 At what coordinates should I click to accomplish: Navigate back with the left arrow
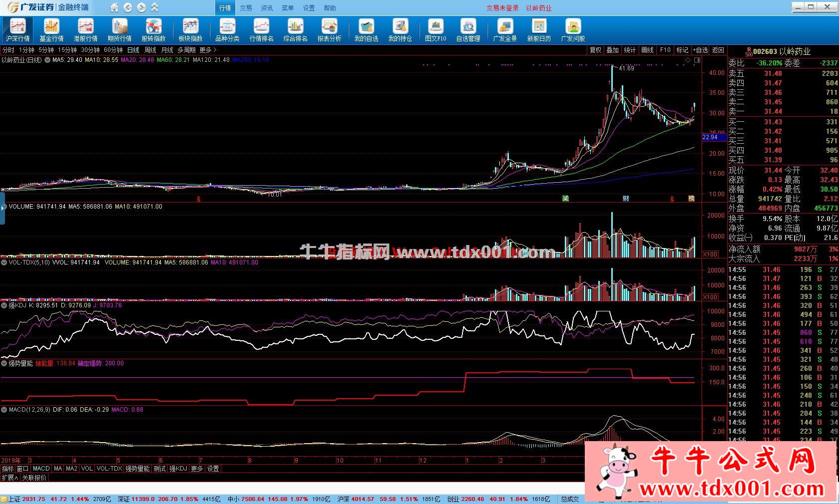[128, 7]
